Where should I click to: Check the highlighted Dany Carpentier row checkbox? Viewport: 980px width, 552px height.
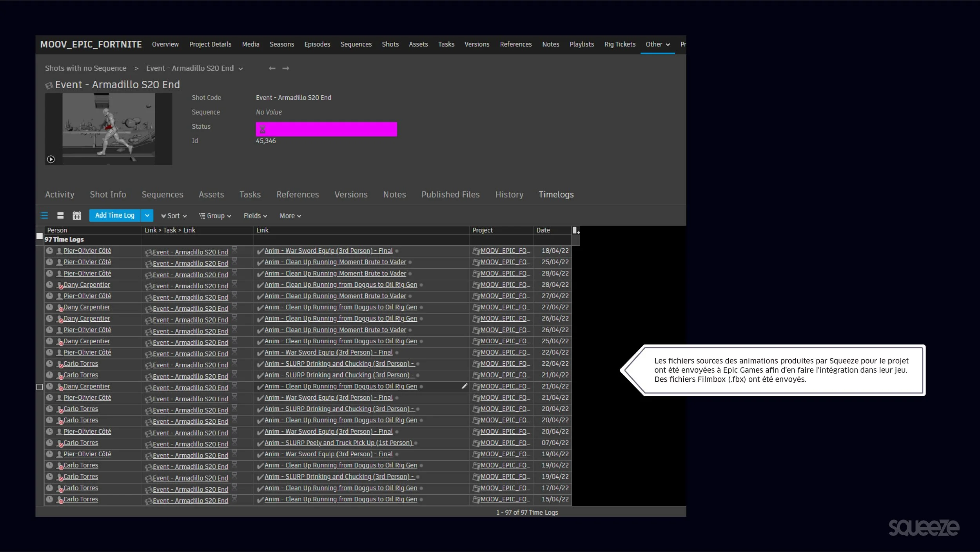(x=40, y=387)
